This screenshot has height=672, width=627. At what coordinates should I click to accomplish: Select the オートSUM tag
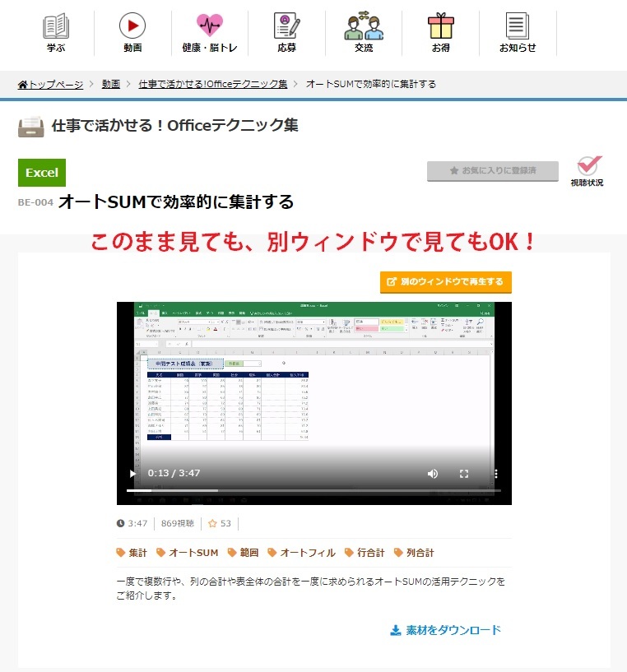pyautogui.click(x=188, y=553)
